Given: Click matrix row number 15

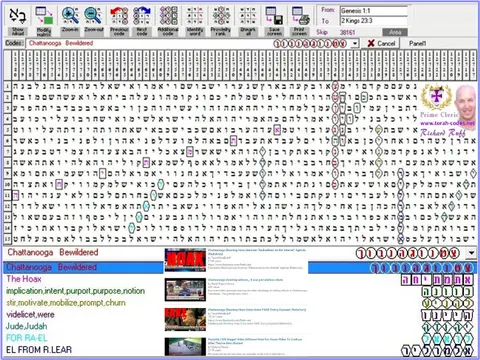Looking at the screenshot, I should pyautogui.click(x=8, y=239).
